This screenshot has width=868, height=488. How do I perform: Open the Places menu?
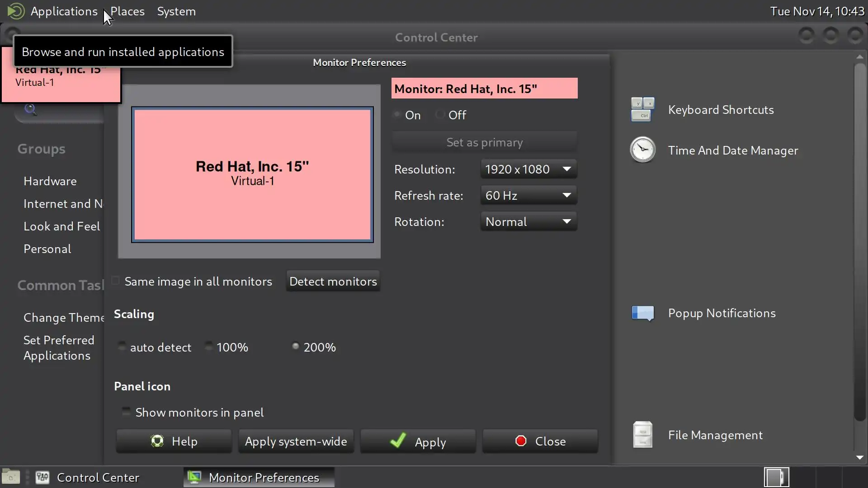coord(127,11)
